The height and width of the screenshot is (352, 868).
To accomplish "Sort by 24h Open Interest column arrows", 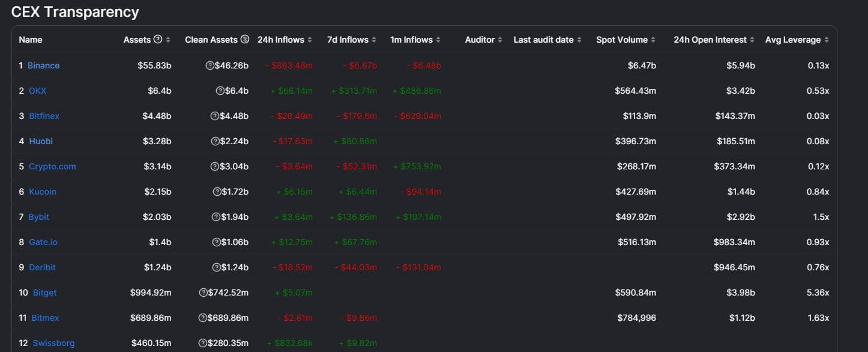I will [752, 40].
